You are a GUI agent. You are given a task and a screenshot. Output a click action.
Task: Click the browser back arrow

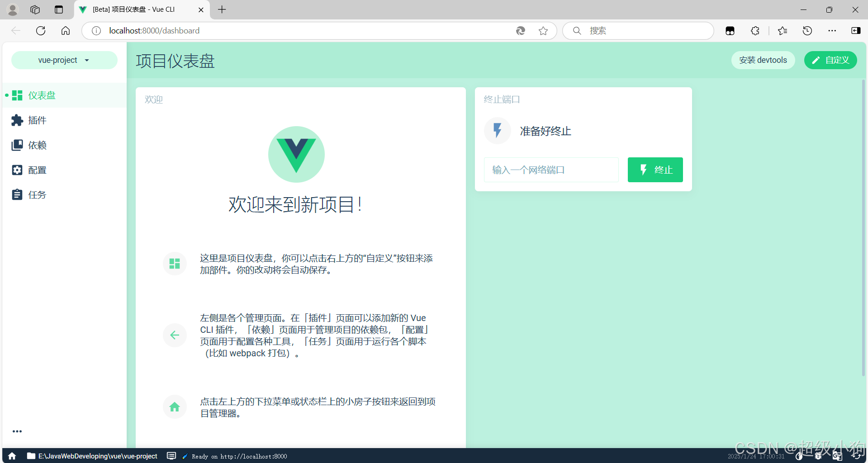(x=16, y=31)
